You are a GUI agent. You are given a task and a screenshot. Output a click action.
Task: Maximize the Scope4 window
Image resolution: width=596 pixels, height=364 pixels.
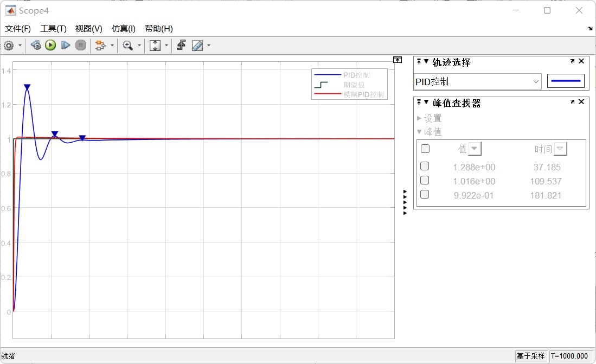pos(547,10)
